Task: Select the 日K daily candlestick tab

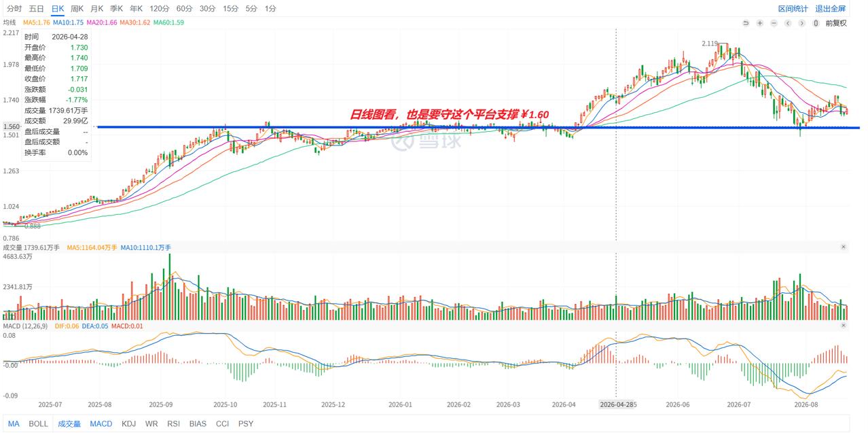Action: click(x=58, y=9)
